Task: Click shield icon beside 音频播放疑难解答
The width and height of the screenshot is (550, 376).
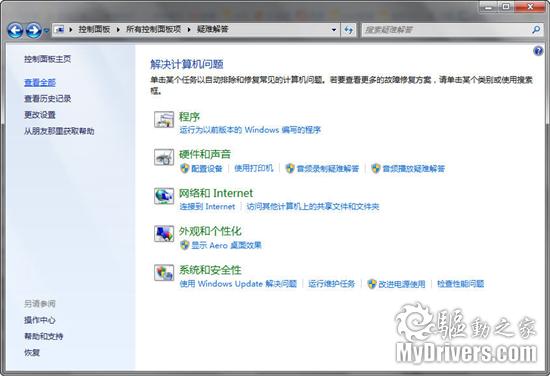Action: (376, 169)
